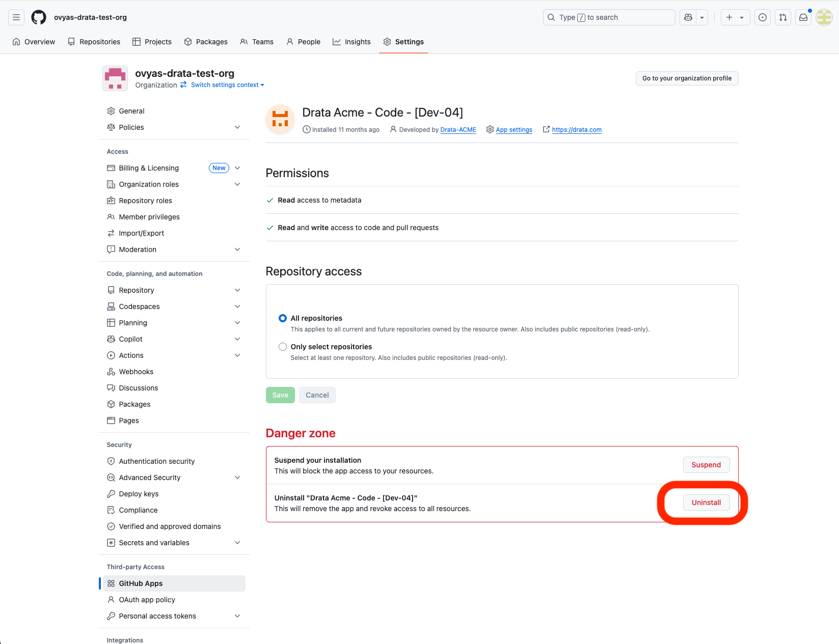The width and height of the screenshot is (839, 644).
Task: Click the Repository roles icon
Action: (x=111, y=201)
